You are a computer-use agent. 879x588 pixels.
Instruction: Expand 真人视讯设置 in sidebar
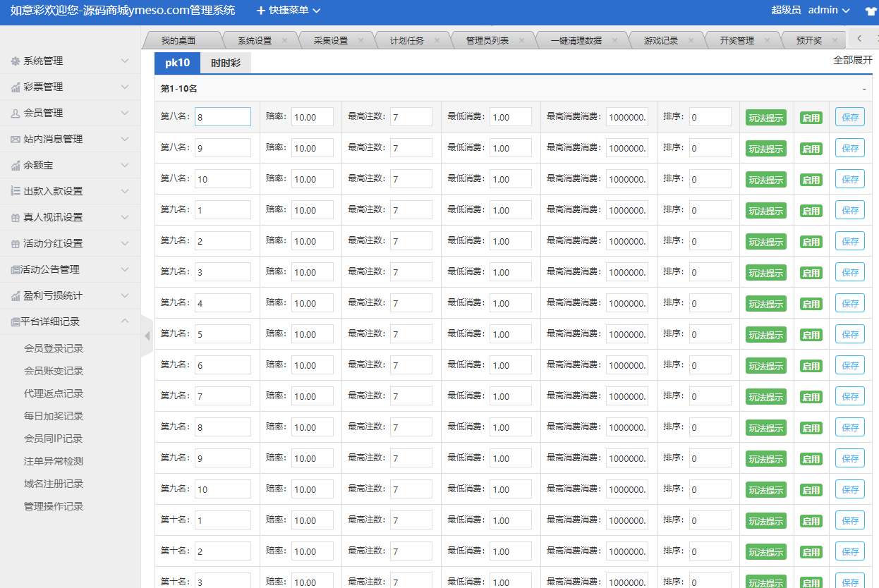coord(71,217)
